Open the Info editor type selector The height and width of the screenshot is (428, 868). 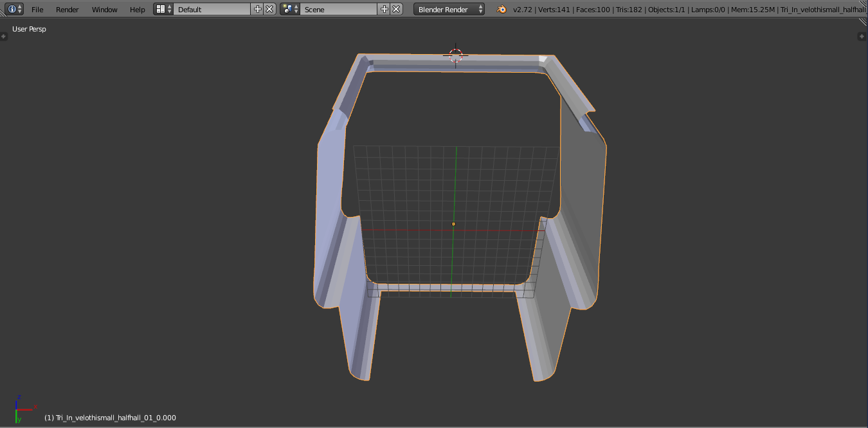click(x=15, y=9)
